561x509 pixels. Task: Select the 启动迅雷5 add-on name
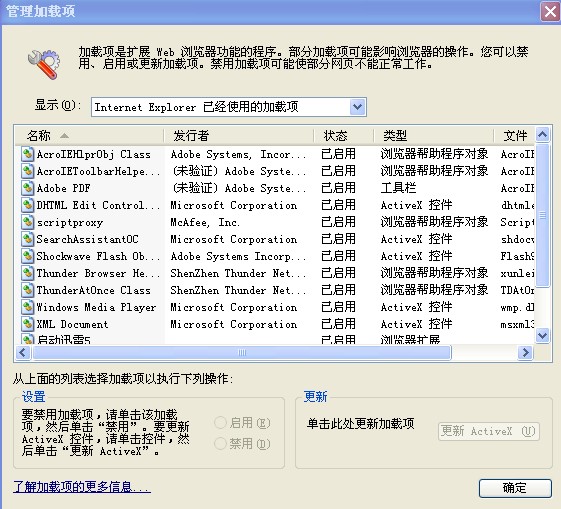64,339
